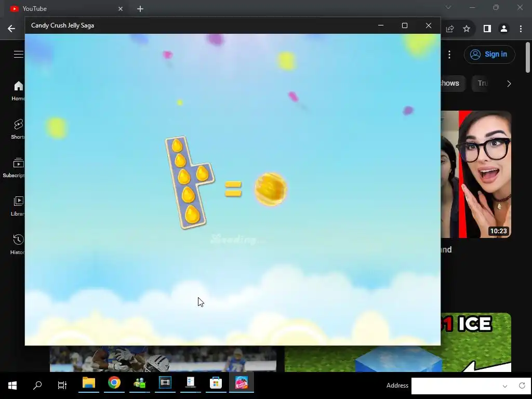Click Chrome back navigation arrow
532x399 pixels.
click(11, 29)
